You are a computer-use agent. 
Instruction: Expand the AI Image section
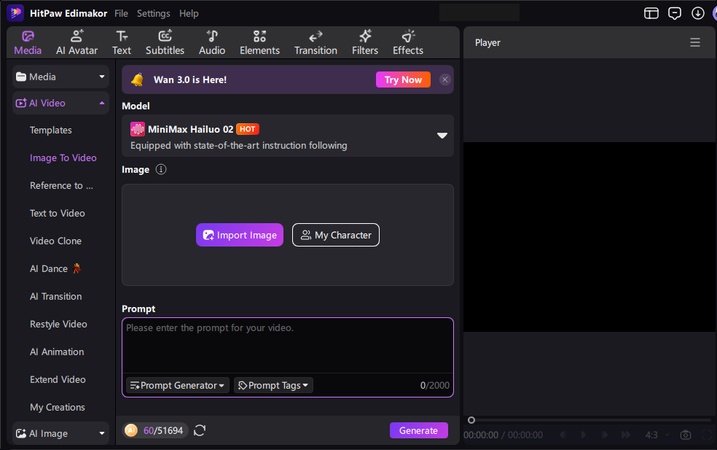coord(60,434)
